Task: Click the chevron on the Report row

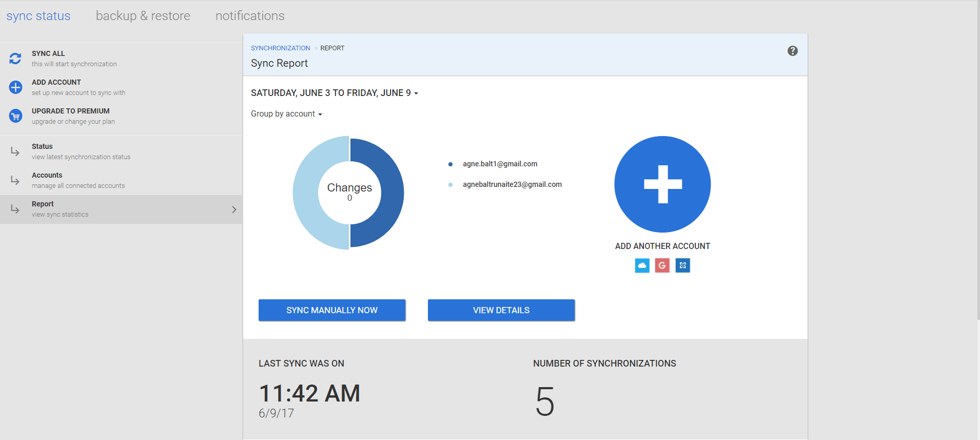Action: tap(234, 209)
